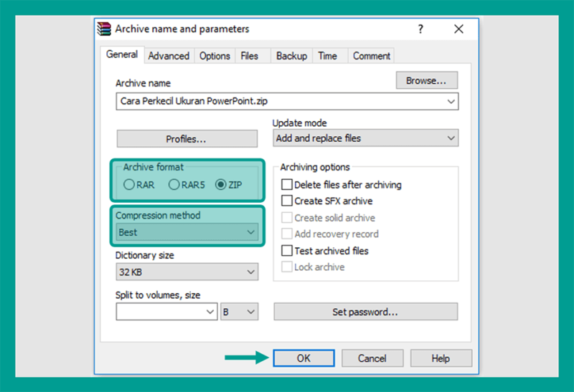Screen dimensions: 574x392
Task: Select the ZIP archive format
Action: [220, 185]
